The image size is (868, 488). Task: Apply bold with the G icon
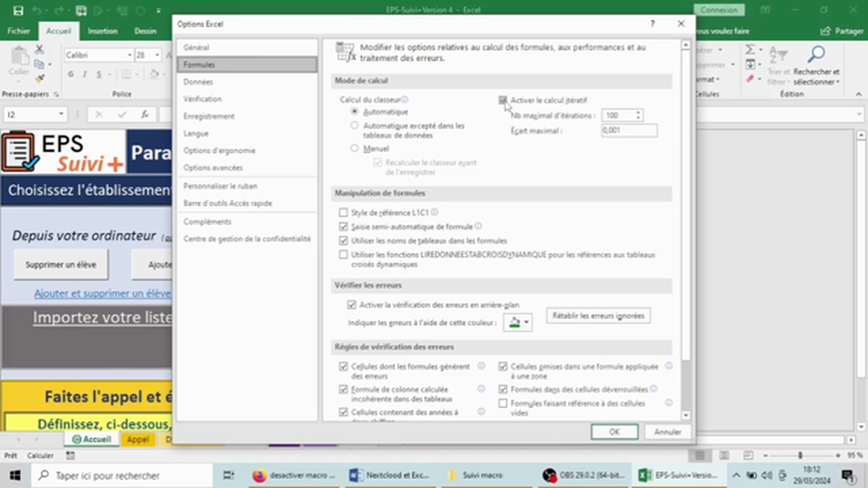pyautogui.click(x=71, y=75)
